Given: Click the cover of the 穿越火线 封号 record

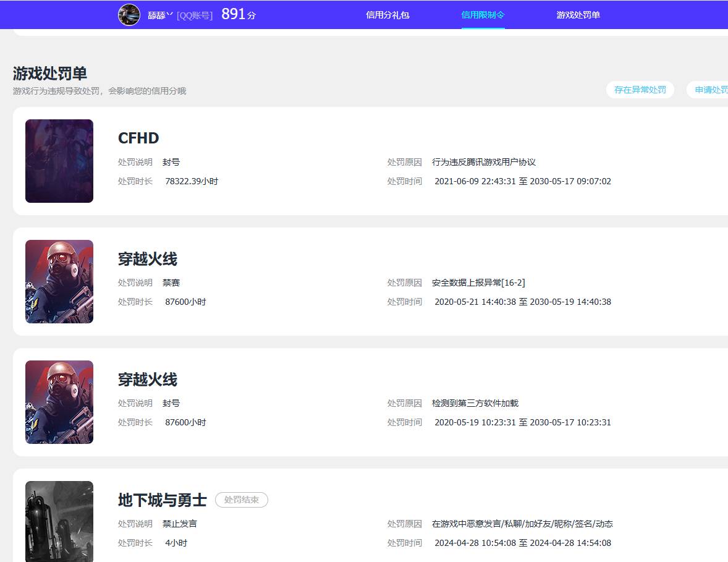Looking at the screenshot, I should click(x=59, y=402).
